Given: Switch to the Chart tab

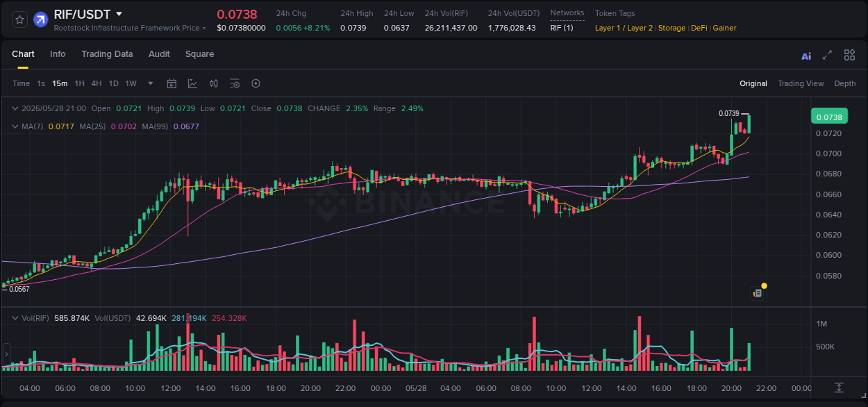Looking at the screenshot, I should [x=23, y=54].
